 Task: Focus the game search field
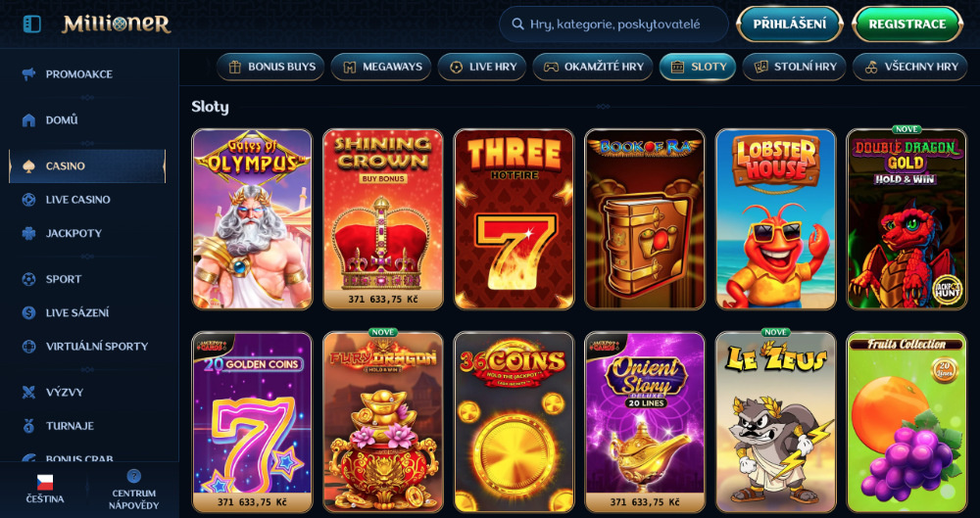(613, 24)
